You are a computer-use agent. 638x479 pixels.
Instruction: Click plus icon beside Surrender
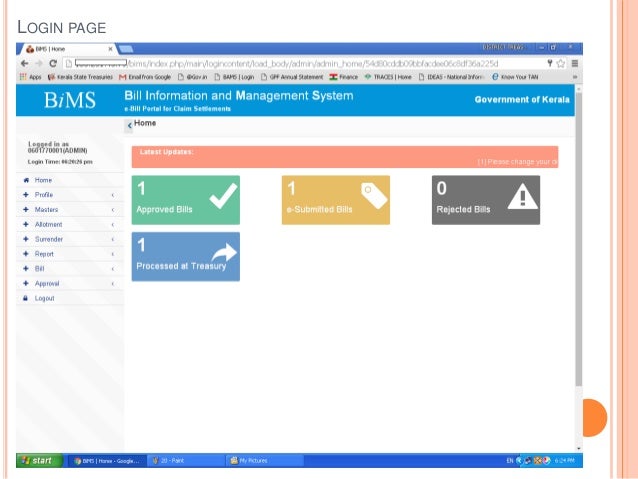[26, 239]
